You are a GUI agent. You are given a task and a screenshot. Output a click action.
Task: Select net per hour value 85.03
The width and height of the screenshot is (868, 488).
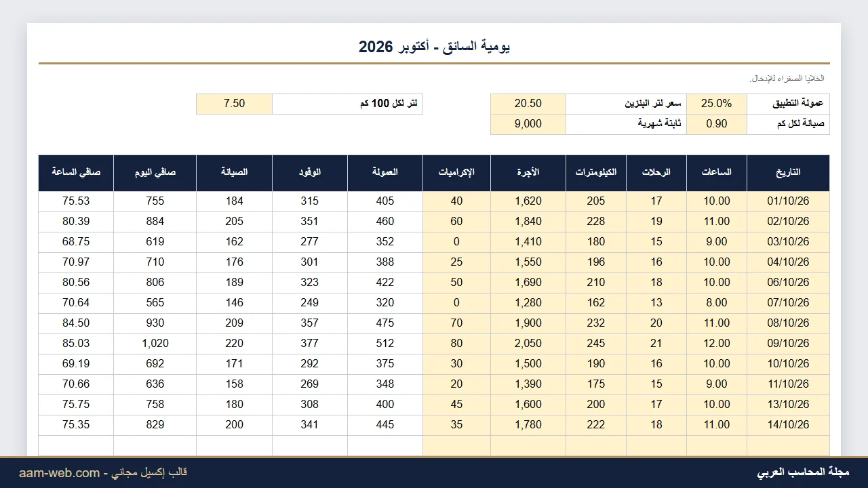[x=76, y=344]
